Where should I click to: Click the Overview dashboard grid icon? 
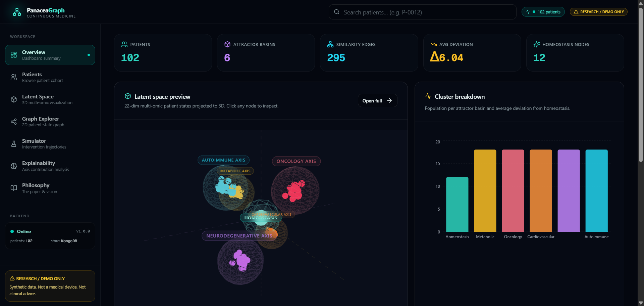(x=14, y=55)
